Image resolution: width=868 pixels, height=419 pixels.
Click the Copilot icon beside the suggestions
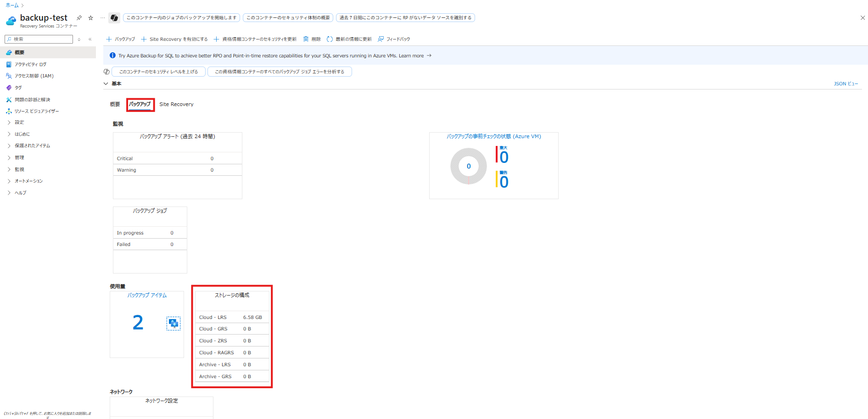[114, 18]
